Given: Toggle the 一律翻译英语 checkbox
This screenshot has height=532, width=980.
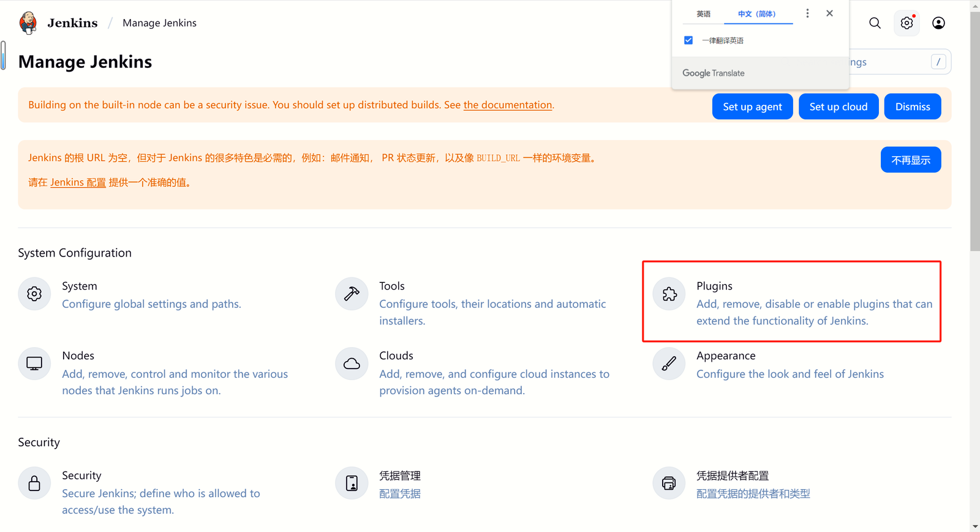Looking at the screenshot, I should [688, 40].
